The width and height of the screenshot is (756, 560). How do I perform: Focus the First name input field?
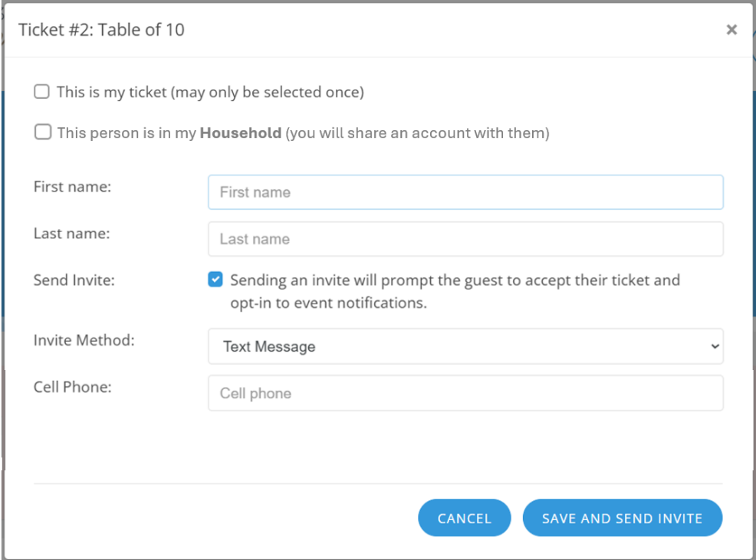point(465,192)
